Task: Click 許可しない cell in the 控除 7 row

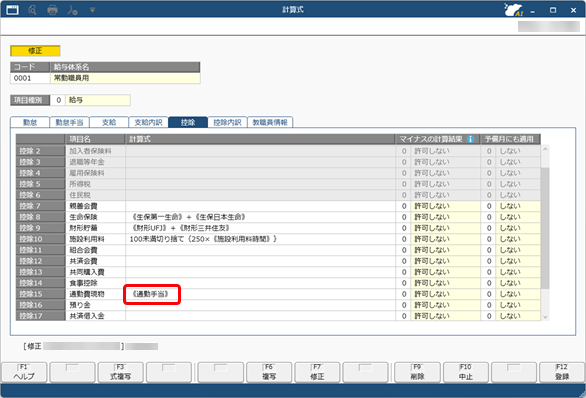Action: tap(445, 206)
